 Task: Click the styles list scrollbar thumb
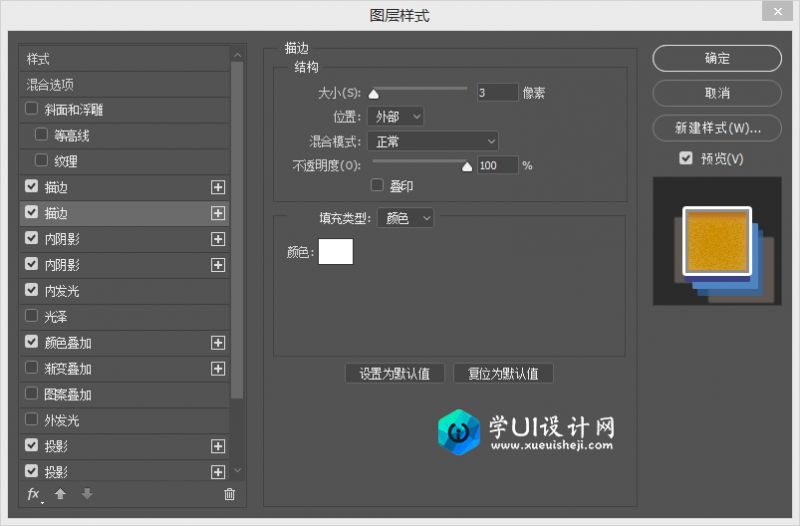[237, 230]
